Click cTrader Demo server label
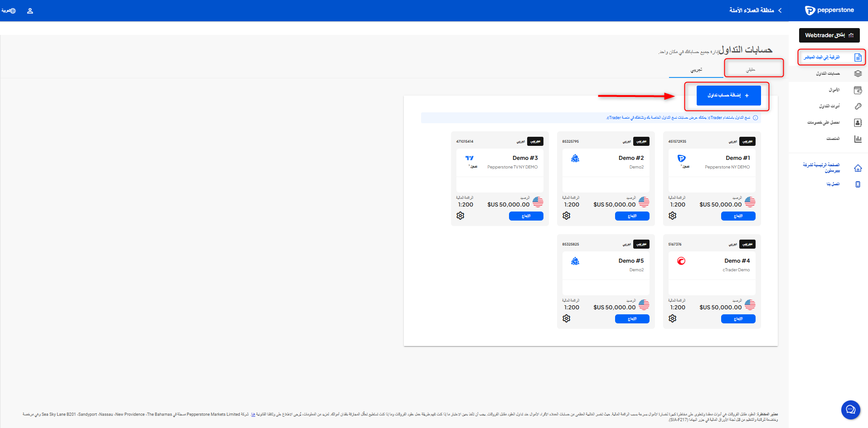This screenshot has height=428, width=868. [x=736, y=270]
